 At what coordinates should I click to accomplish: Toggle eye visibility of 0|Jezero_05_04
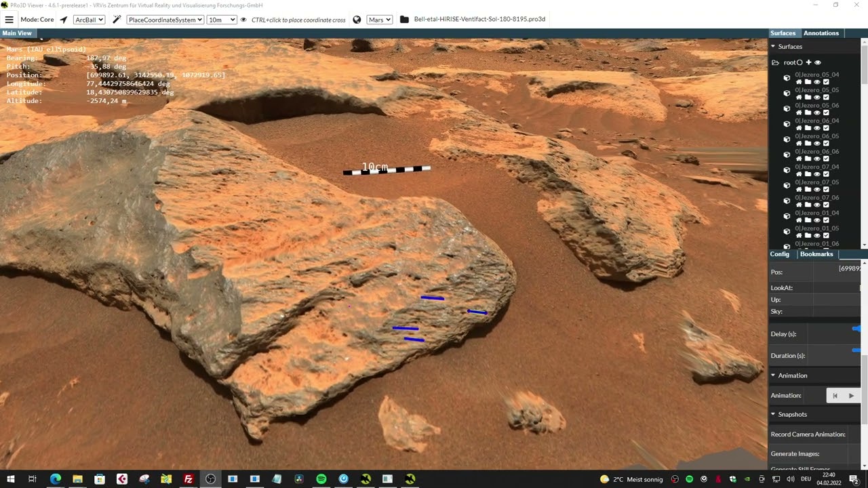pyautogui.click(x=816, y=82)
